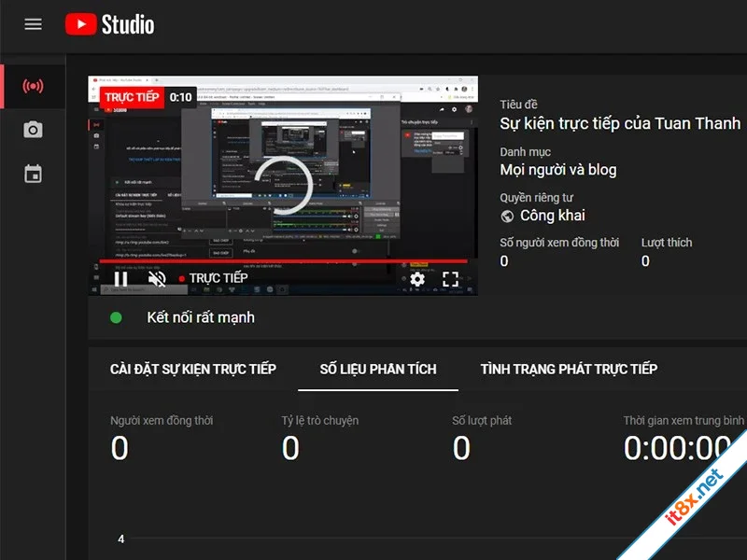The height and width of the screenshot is (560, 747).
Task: Open the scheduled events calendar icon
Action: click(33, 174)
